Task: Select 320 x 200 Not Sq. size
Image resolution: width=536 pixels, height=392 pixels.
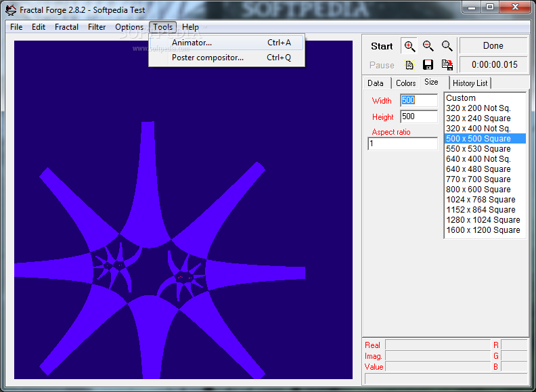Action: 485,108
